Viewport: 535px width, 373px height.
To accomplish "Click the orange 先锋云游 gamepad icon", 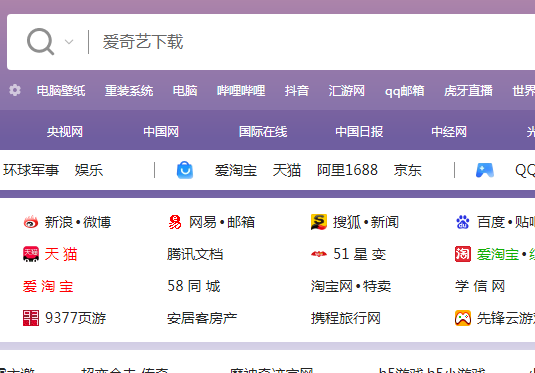I will click(463, 318).
